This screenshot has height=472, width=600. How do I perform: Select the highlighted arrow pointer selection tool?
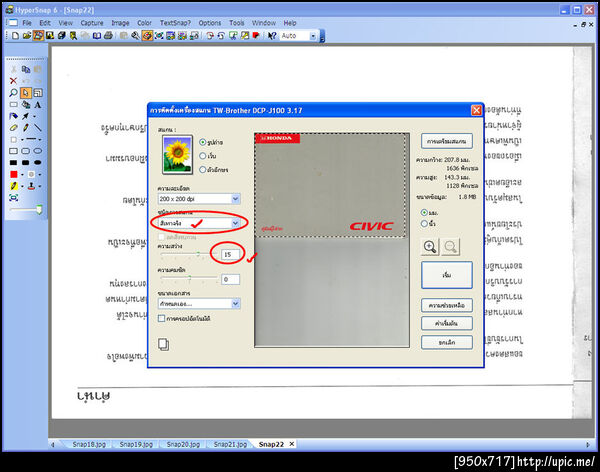[26, 93]
